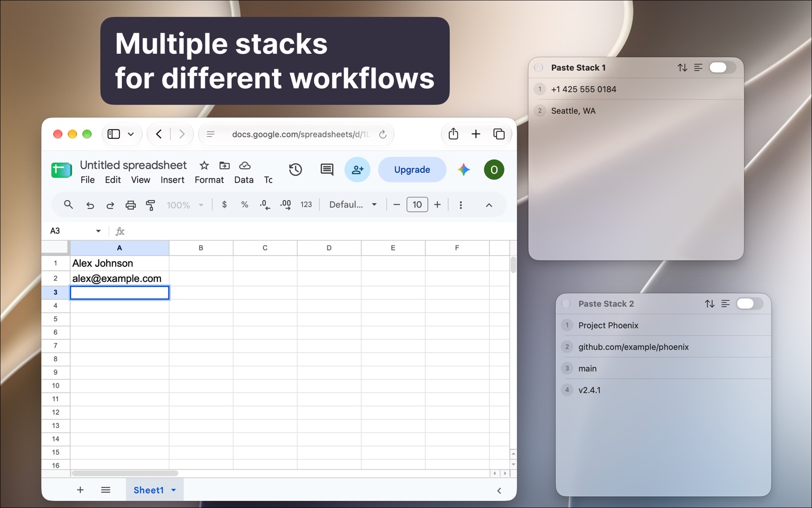Image resolution: width=812 pixels, height=508 pixels.
Task: Click the green O account avatar
Action: 494,170
